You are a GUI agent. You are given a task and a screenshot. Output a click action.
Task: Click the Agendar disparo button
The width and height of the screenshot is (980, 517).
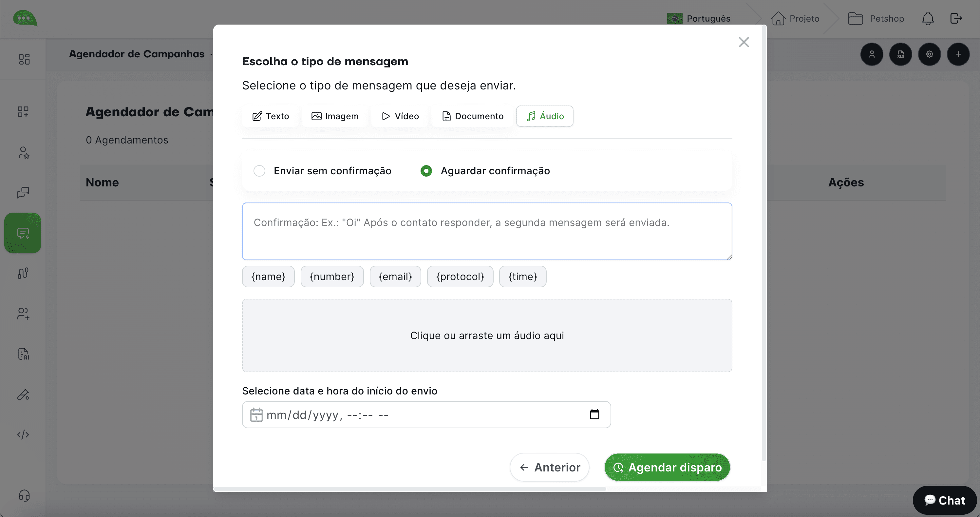click(667, 467)
